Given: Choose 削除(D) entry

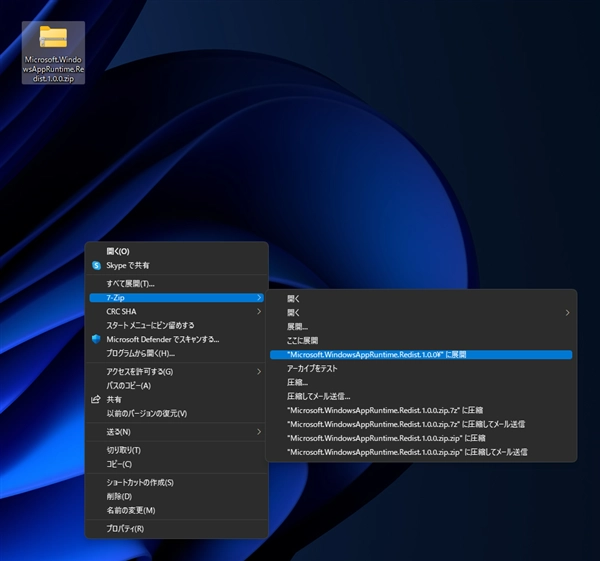Looking at the screenshot, I should coord(176,497).
